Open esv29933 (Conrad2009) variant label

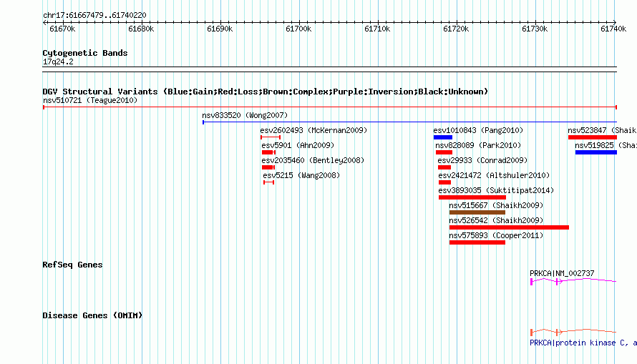(x=482, y=160)
